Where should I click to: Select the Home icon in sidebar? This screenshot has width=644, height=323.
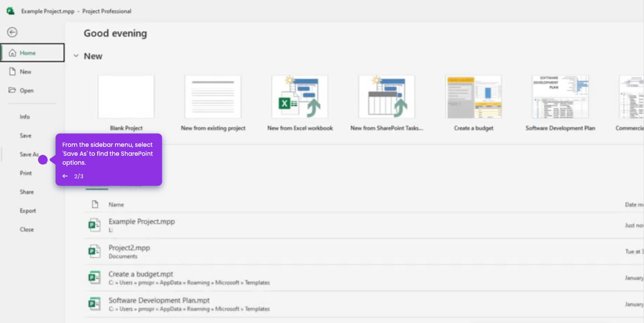pos(12,53)
